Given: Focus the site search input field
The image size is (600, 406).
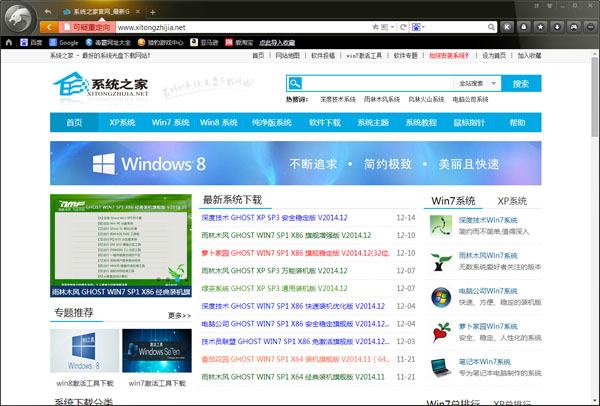Looking at the screenshot, I should [x=377, y=83].
